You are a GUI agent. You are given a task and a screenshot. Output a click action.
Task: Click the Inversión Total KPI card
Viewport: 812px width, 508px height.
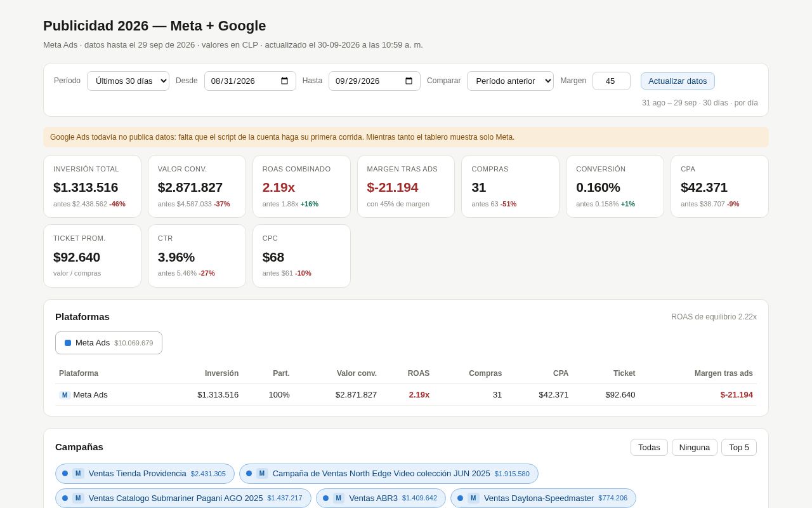coord(92,187)
